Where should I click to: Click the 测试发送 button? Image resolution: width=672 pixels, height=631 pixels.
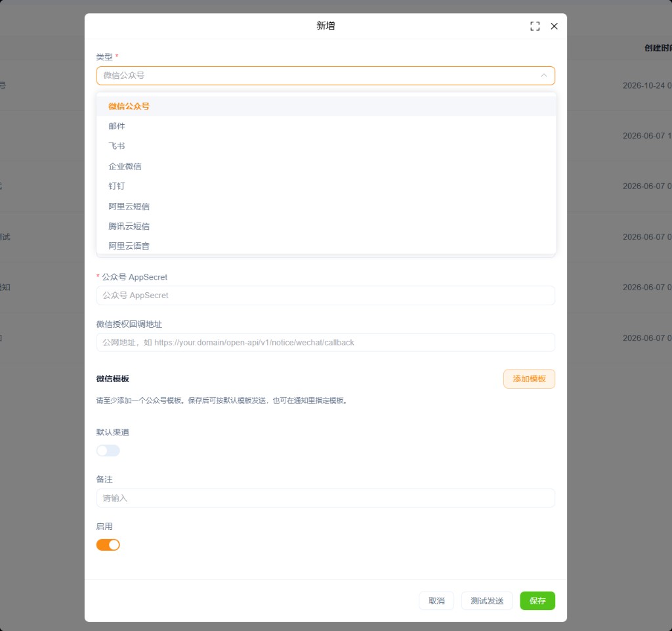pyautogui.click(x=487, y=601)
